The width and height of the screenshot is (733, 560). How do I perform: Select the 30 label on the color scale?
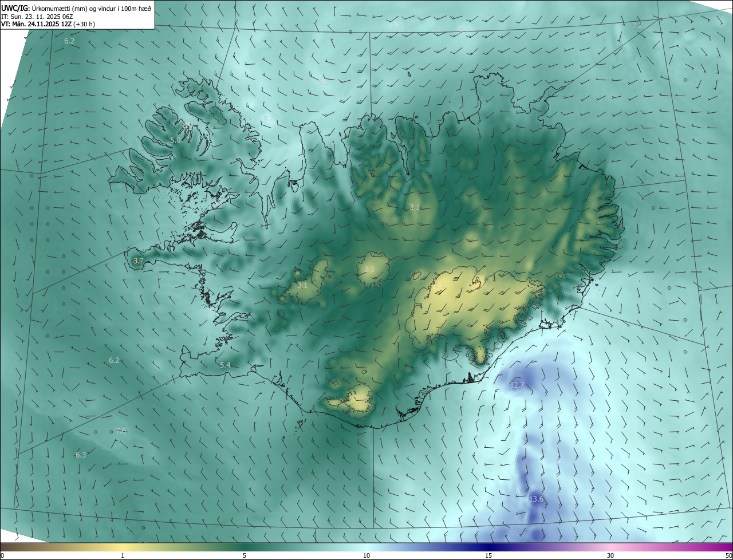610,555
